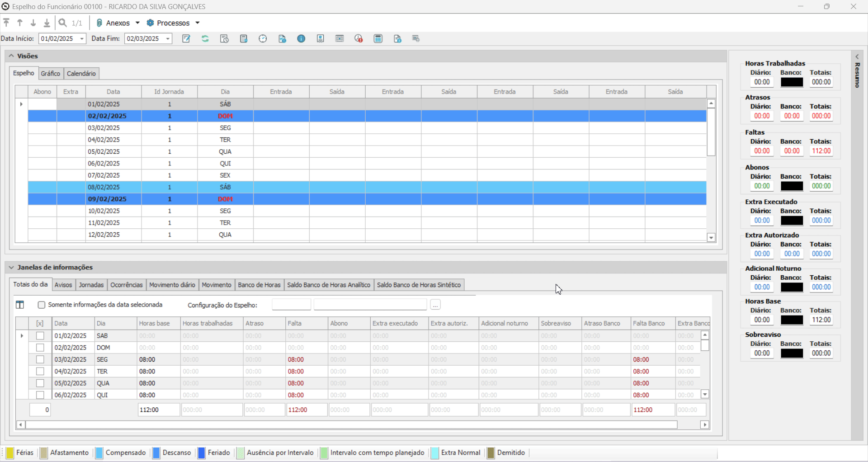The width and height of the screenshot is (868, 462).
Task: Tick the checkbox for 04/02/2025 TER
Action: (40, 371)
